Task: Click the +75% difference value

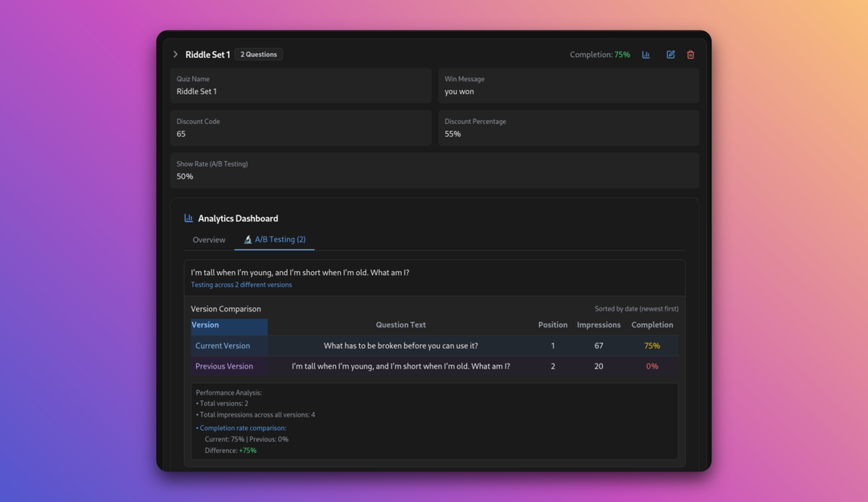Action: click(248, 451)
